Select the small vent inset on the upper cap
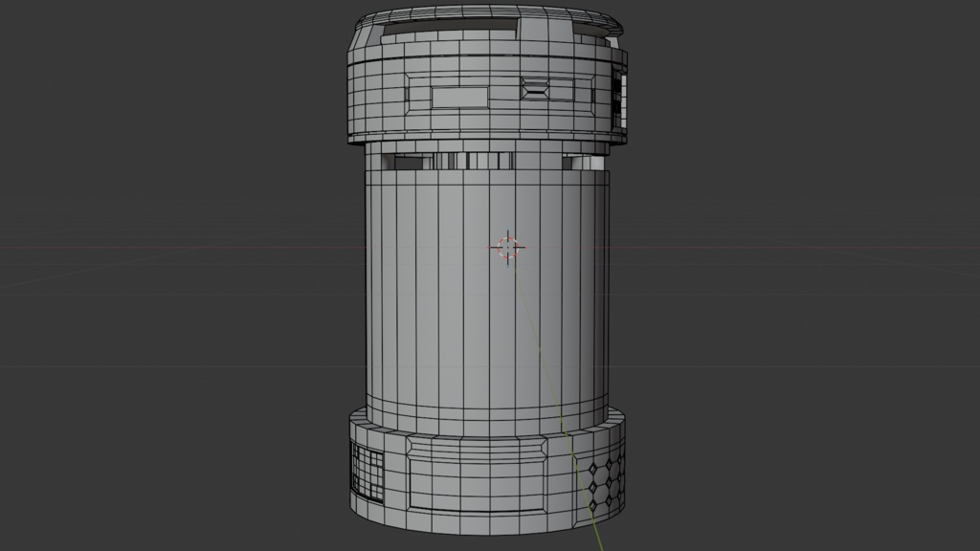 pyautogui.click(x=535, y=88)
